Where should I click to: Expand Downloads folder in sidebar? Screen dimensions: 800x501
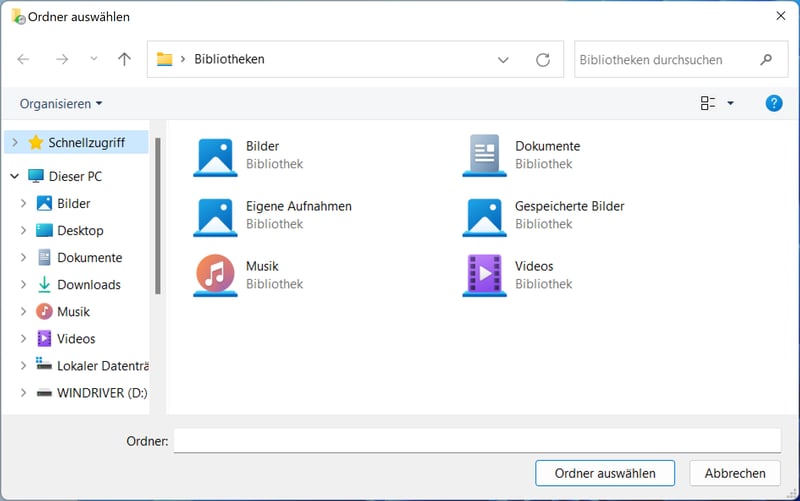pos(23,285)
